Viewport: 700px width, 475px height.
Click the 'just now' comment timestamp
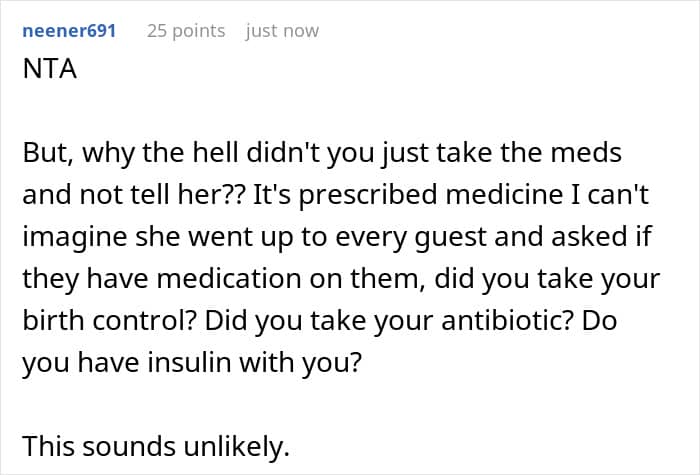tap(282, 31)
